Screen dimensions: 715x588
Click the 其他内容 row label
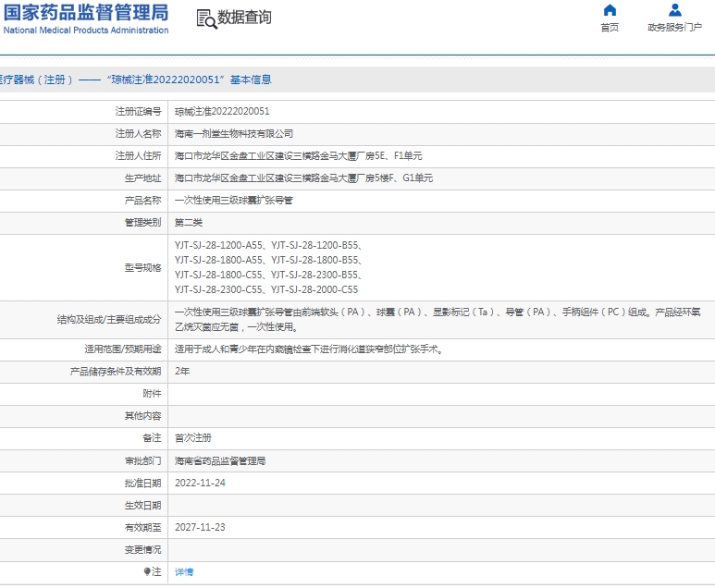(142, 416)
